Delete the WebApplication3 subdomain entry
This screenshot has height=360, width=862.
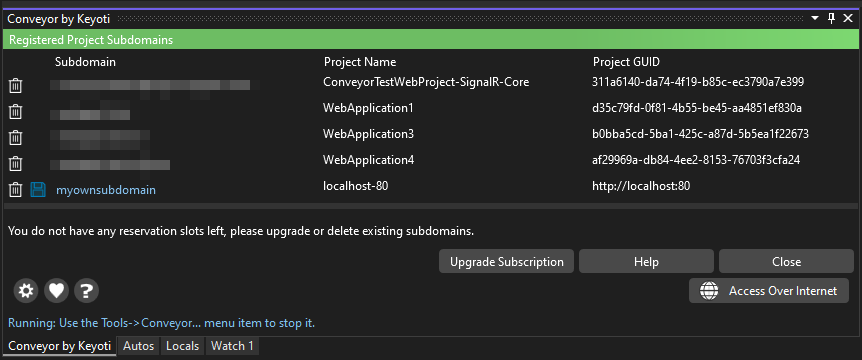(x=15, y=137)
